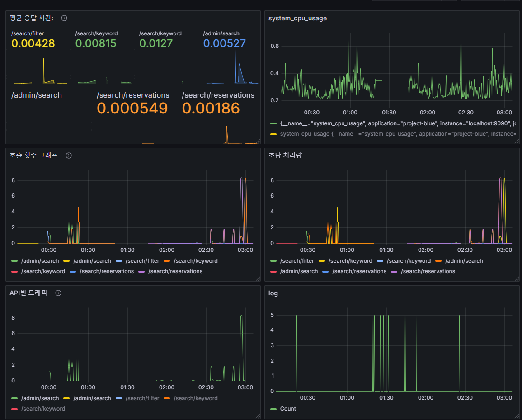Viewport: 522px width, 420px height.
Task: Click API별 트래픽 panel title
Action: pos(28,293)
